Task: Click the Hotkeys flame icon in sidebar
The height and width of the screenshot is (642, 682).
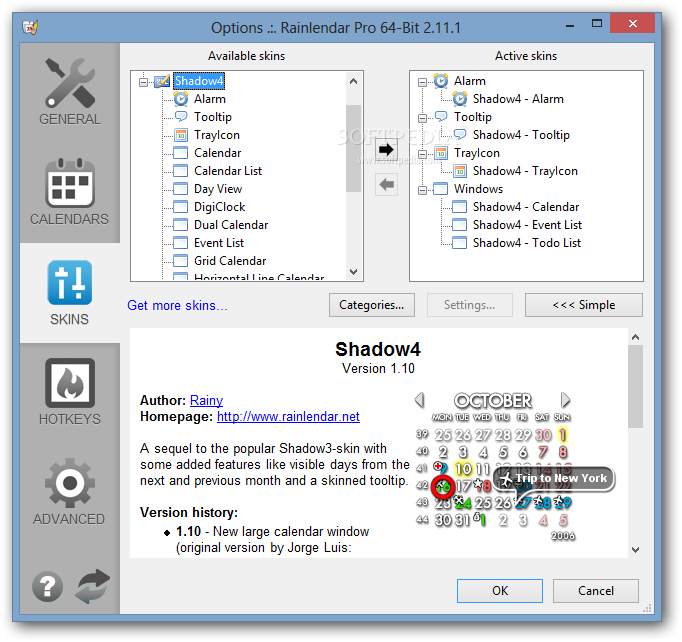Action: 70,383
